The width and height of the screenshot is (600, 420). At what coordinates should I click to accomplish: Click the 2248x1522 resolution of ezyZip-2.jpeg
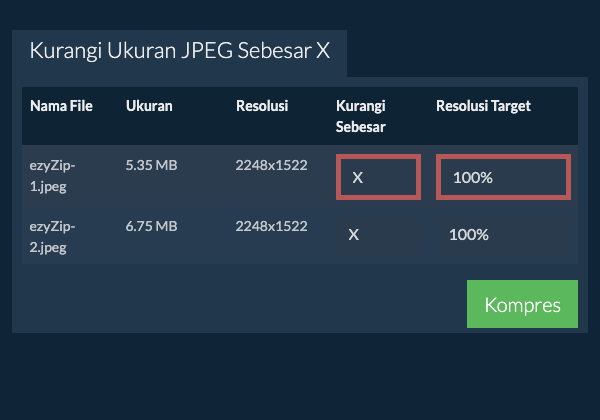pyautogui.click(x=271, y=226)
